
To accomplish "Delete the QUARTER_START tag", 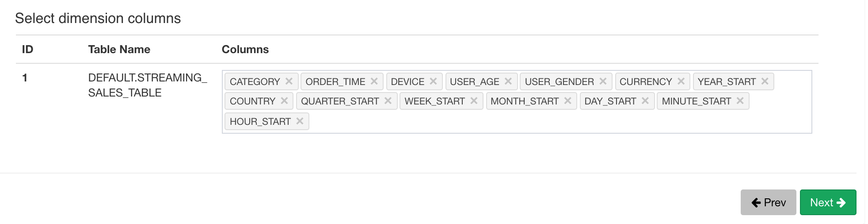I will click(388, 101).
